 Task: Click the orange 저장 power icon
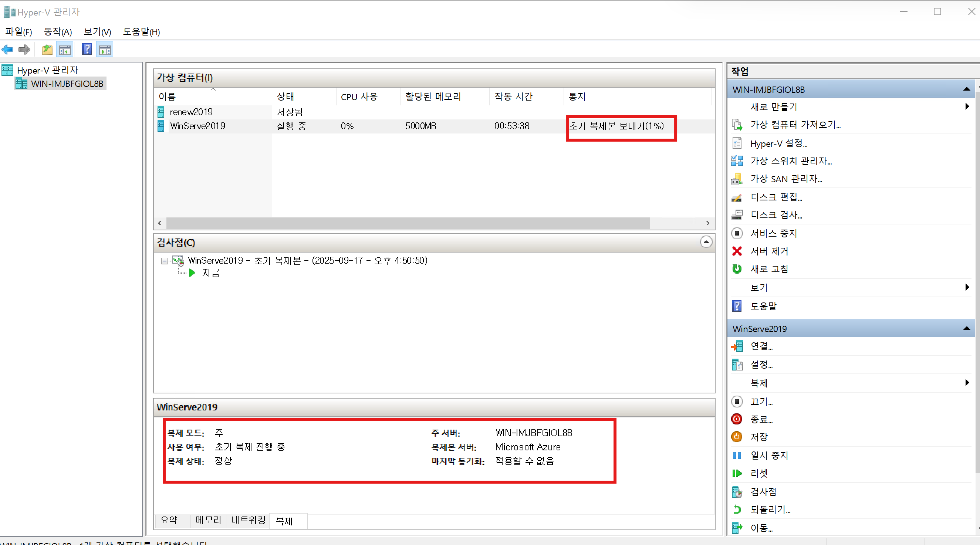coord(737,437)
